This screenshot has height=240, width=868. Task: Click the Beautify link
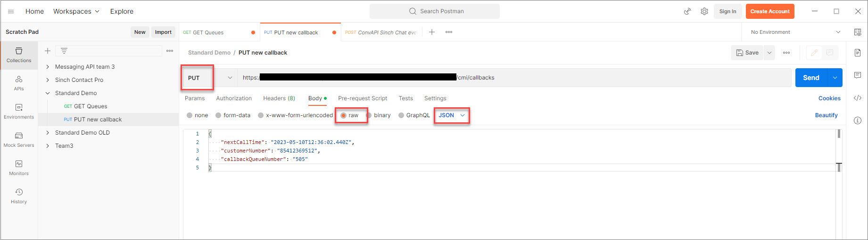click(826, 115)
